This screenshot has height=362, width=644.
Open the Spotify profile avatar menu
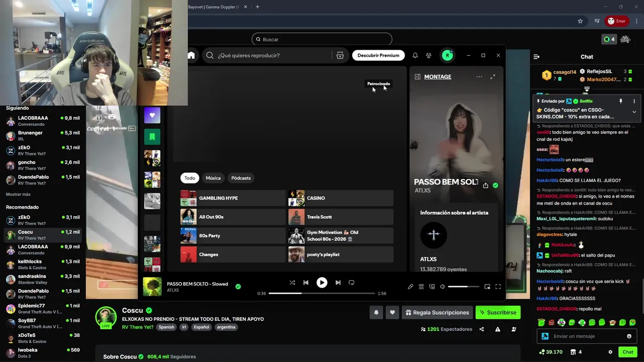[x=447, y=55]
